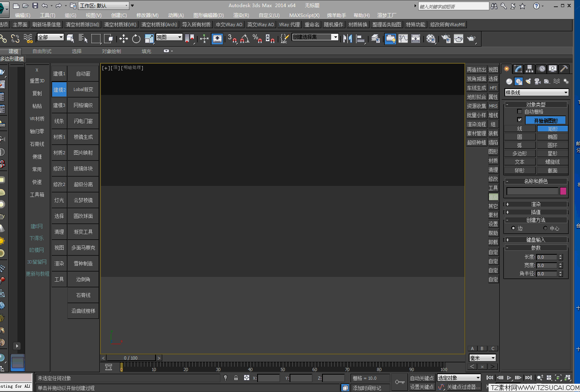The width and height of the screenshot is (580, 392).
Task: Select the 中心 creation method radio button
Action: pyautogui.click(x=545, y=228)
